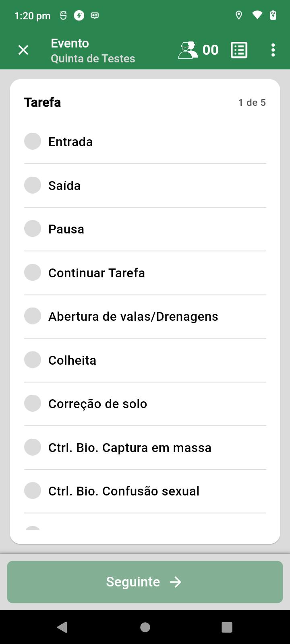This screenshot has width=290, height=644.
Task: Open the checklist icon in header
Action: [239, 50]
